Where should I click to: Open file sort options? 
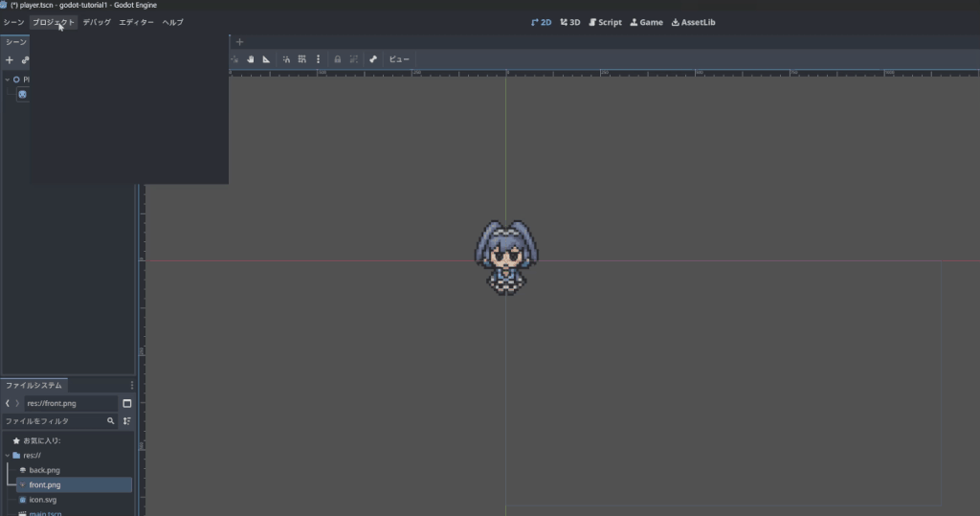pyautogui.click(x=127, y=421)
